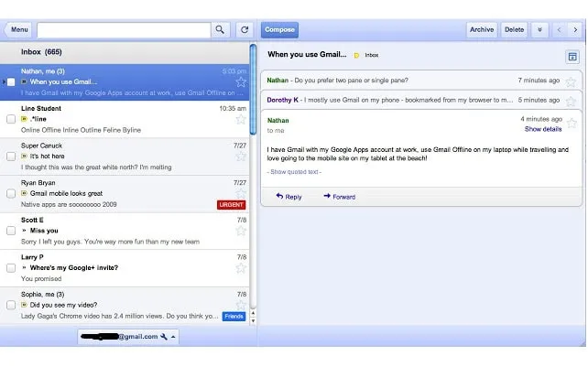Check the Ryan Bryan email checkbox

point(11,193)
